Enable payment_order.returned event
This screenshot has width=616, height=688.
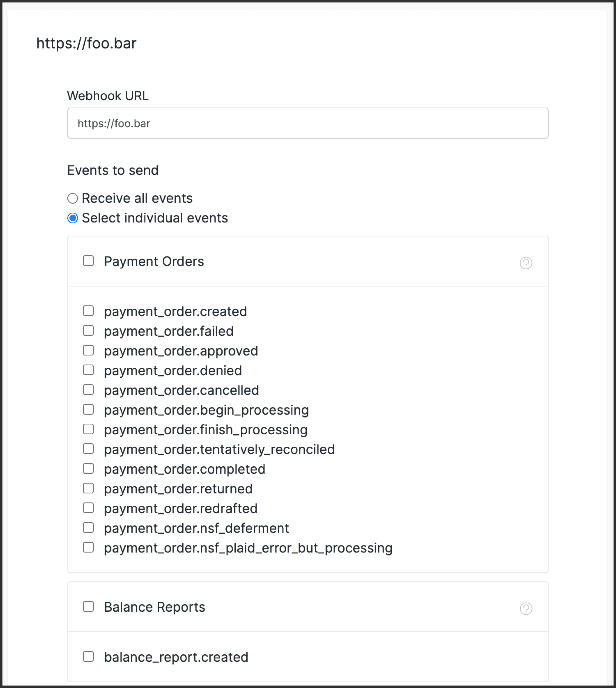tap(88, 488)
